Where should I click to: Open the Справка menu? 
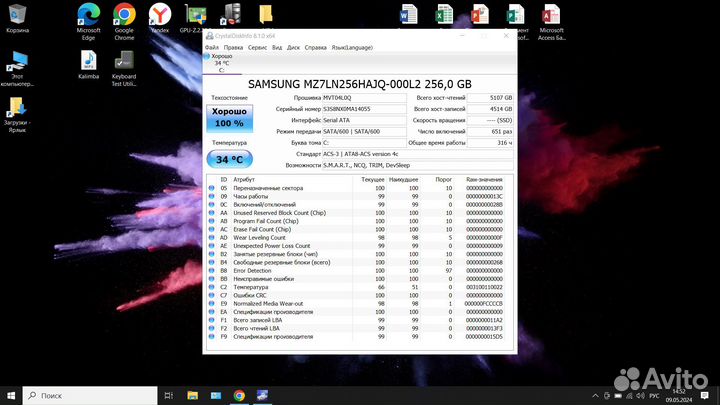(x=315, y=47)
